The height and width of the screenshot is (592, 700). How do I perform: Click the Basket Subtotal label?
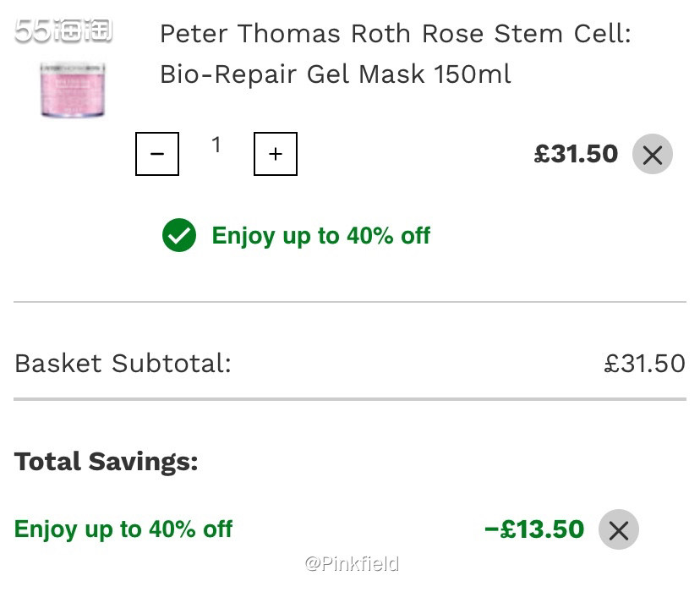click(123, 364)
